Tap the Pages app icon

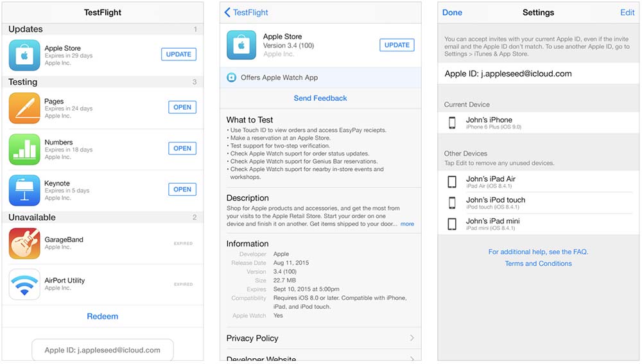tap(24, 108)
